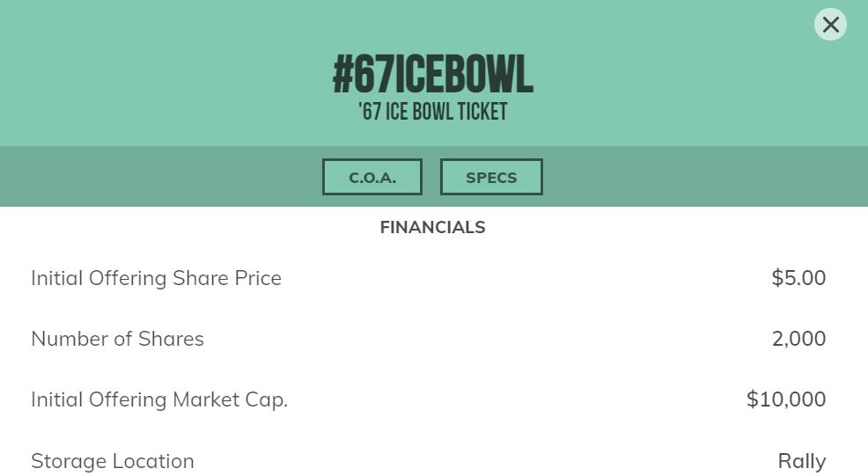The width and height of the screenshot is (868, 476).
Task: Click the word Shares in Number of Shares
Action: click(x=171, y=339)
